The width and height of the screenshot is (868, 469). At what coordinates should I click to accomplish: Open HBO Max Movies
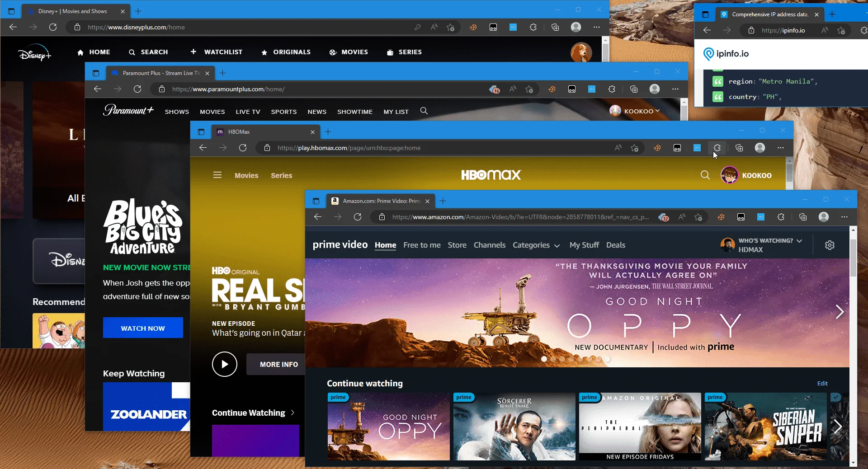[x=246, y=175]
